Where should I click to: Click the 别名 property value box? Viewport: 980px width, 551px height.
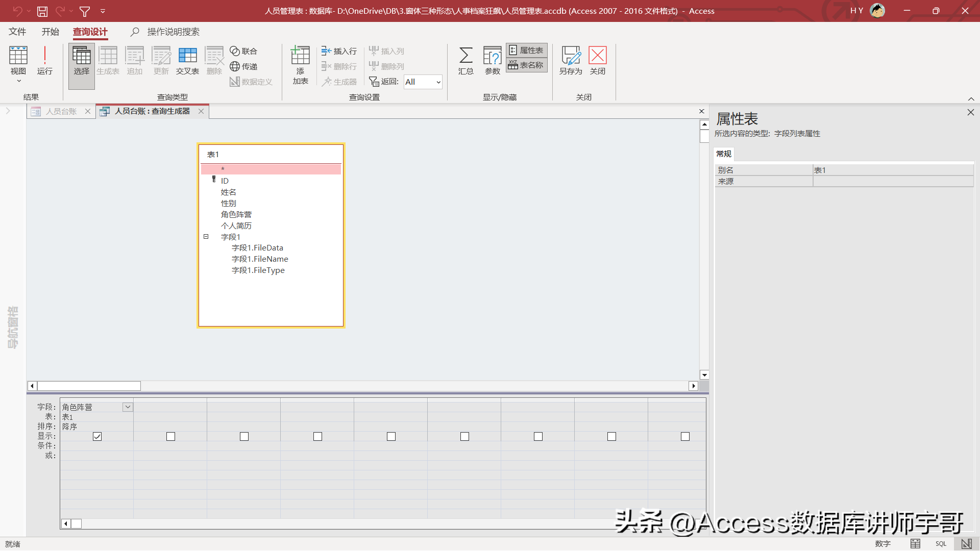click(893, 170)
